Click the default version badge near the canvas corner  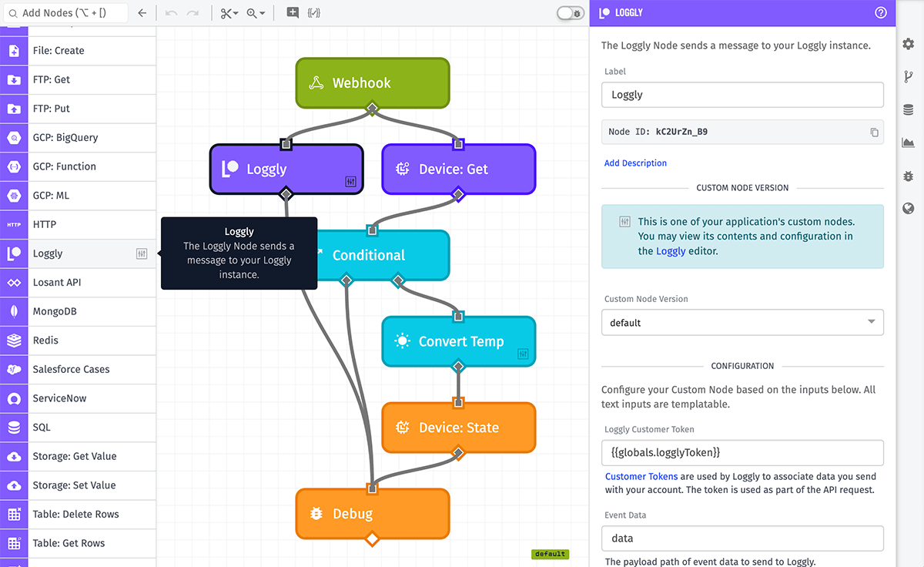(550, 553)
